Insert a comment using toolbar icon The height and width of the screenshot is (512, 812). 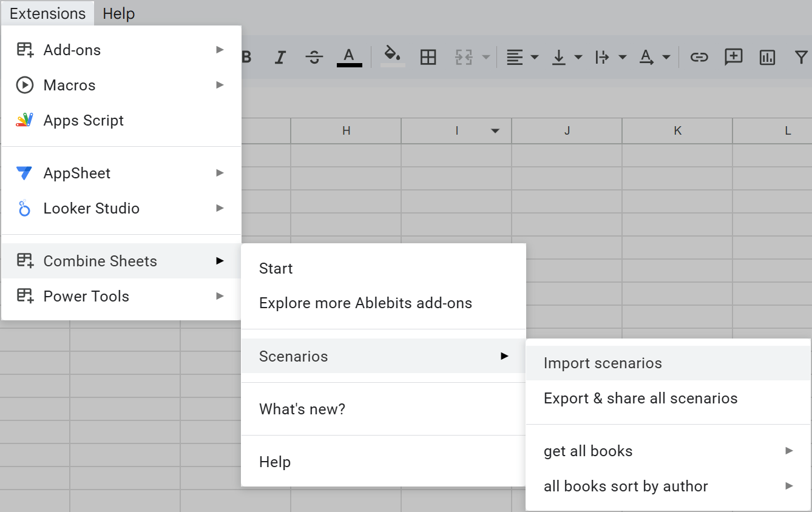tap(734, 58)
